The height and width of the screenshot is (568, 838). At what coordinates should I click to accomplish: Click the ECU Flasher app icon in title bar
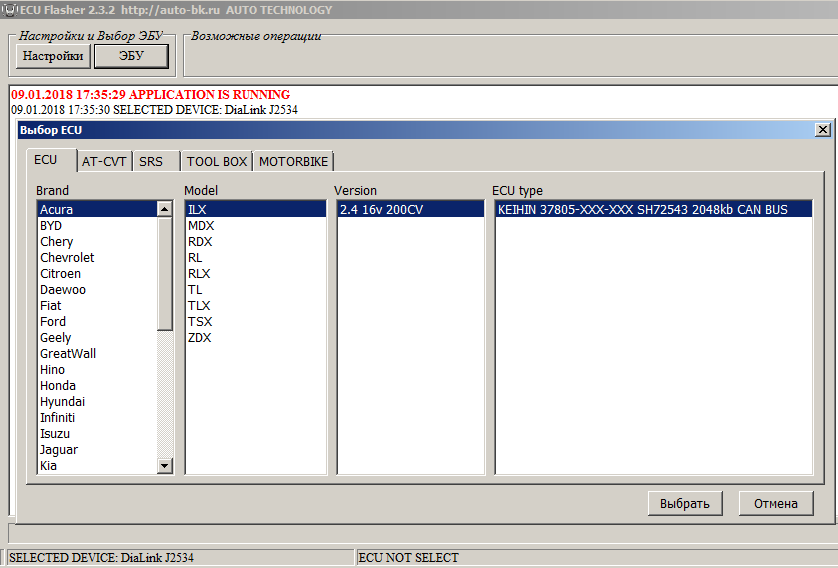pos(10,10)
